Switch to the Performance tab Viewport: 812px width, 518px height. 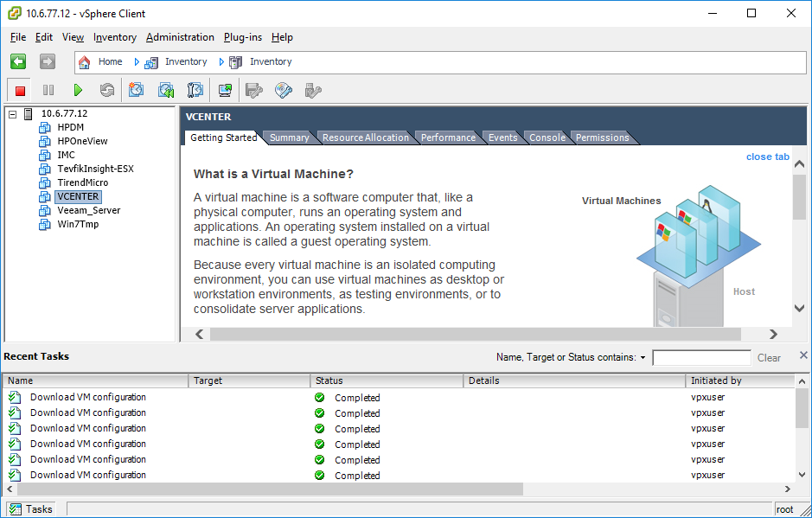(x=448, y=137)
